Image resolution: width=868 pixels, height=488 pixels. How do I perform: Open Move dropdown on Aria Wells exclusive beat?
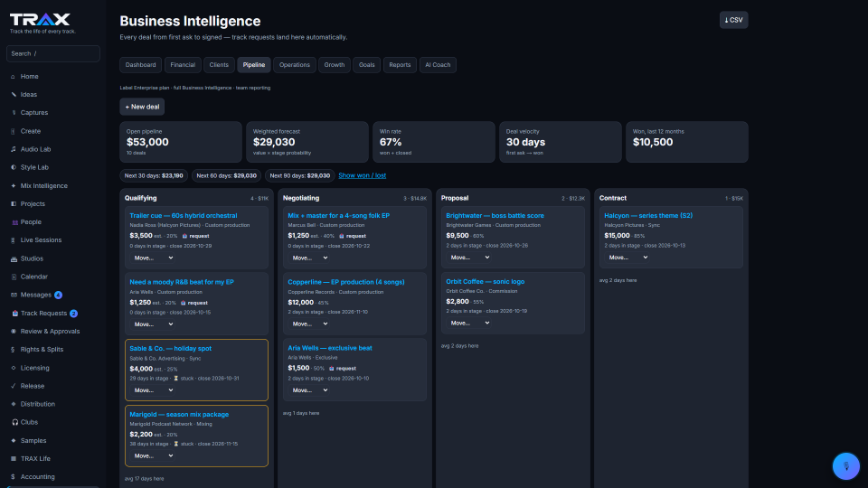pyautogui.click(x=310, y=390)
